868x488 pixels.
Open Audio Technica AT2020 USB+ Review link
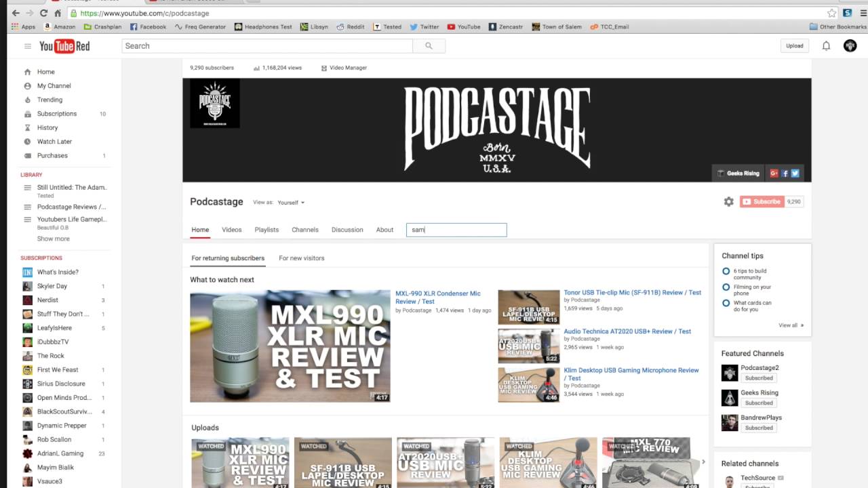[x=627, y=331]
